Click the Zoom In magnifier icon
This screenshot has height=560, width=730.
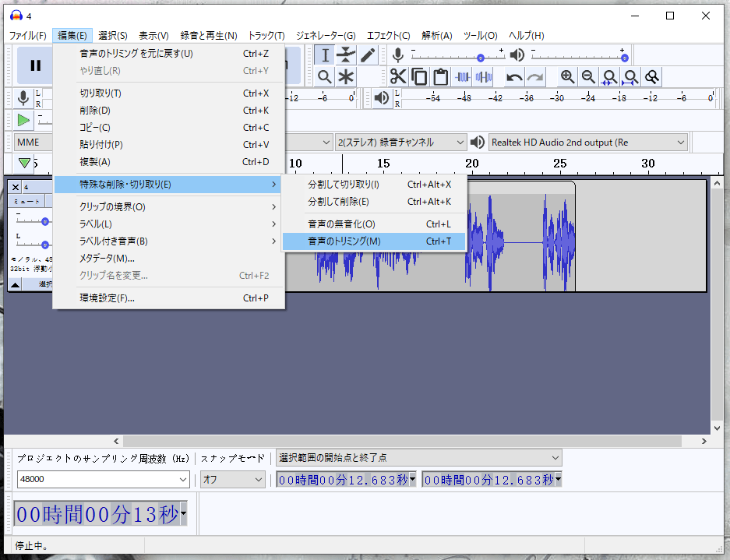click(566, 76)
